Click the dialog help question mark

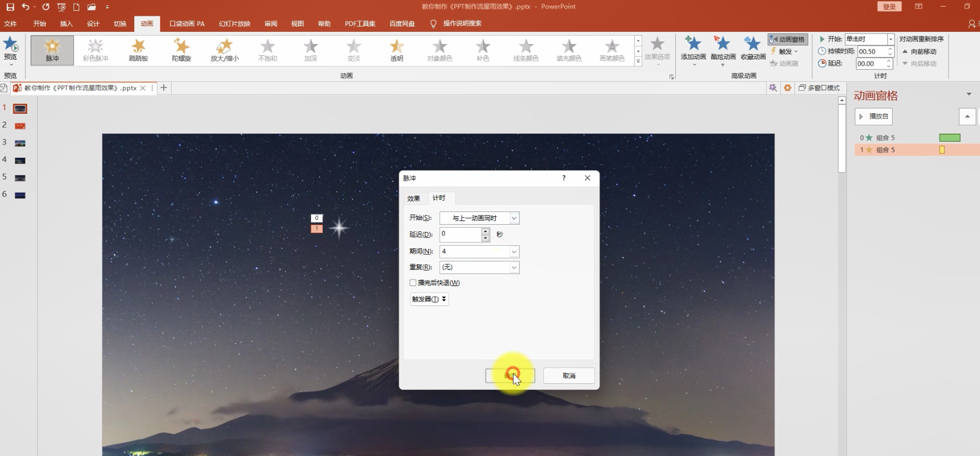coord(564,178)
